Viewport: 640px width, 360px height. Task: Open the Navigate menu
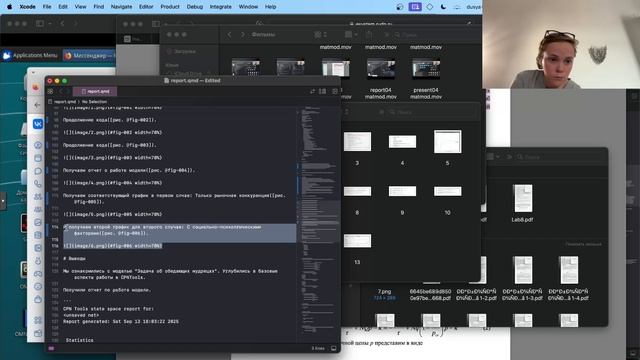coord(121,7)
